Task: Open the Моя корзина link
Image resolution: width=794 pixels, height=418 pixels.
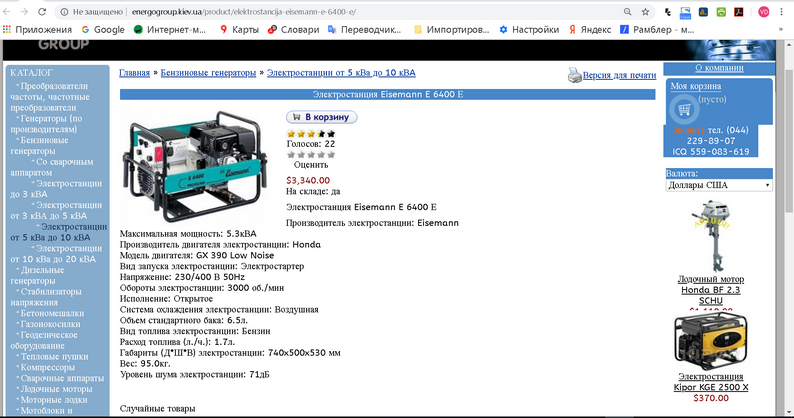Action: [x=696, y=86]
